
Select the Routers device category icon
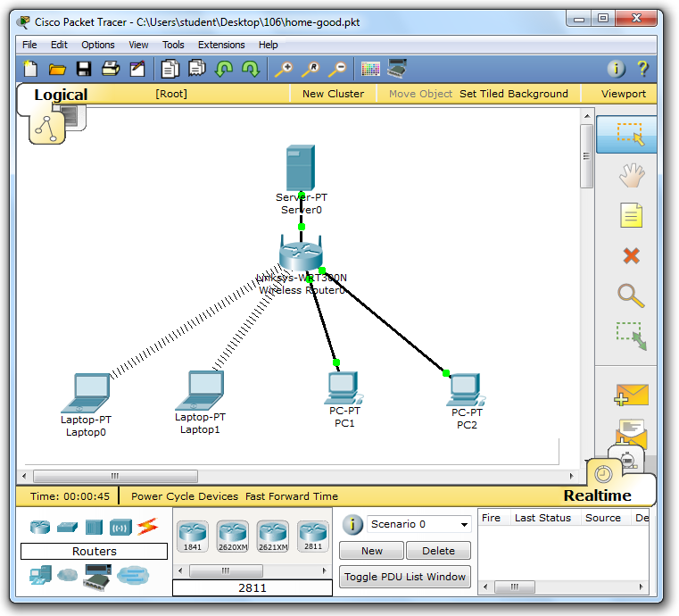click(x=40, y=527)
